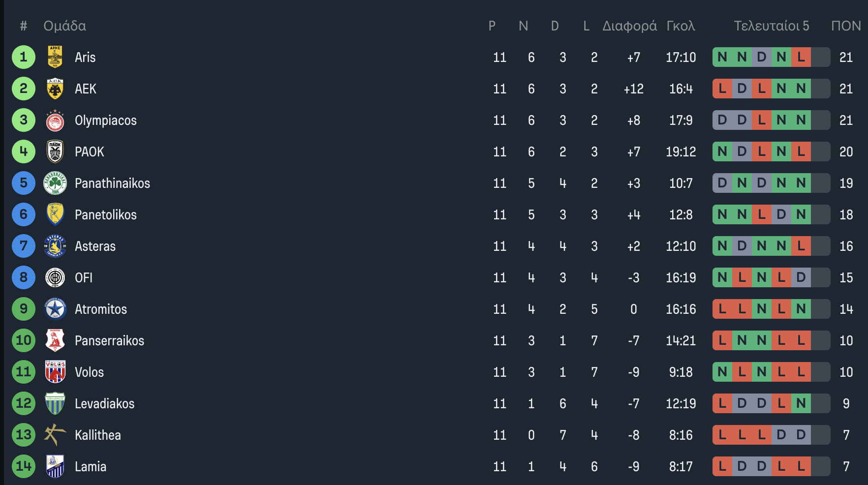
Task: Open the Asteras club emblem
Action: 55,246
